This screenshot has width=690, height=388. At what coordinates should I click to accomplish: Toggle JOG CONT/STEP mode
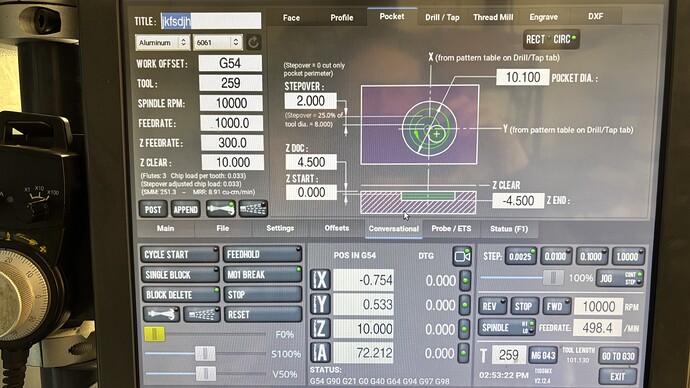click(620, 278)
